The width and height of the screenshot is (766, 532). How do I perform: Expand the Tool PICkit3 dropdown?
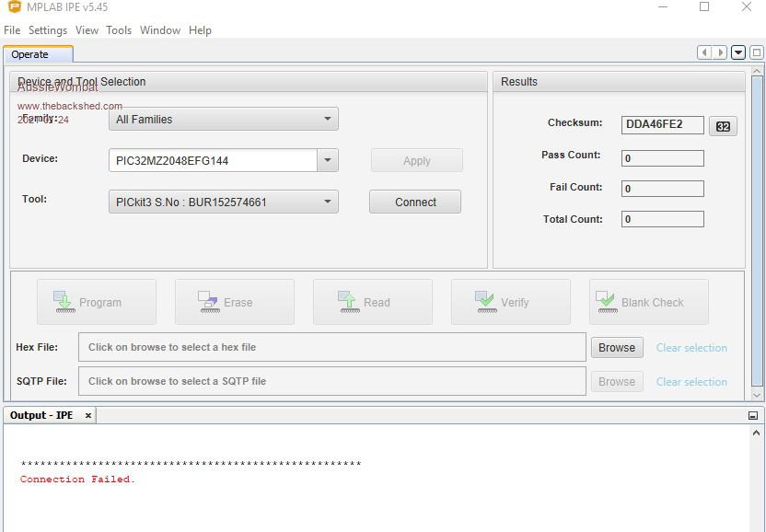pos(328,202)
